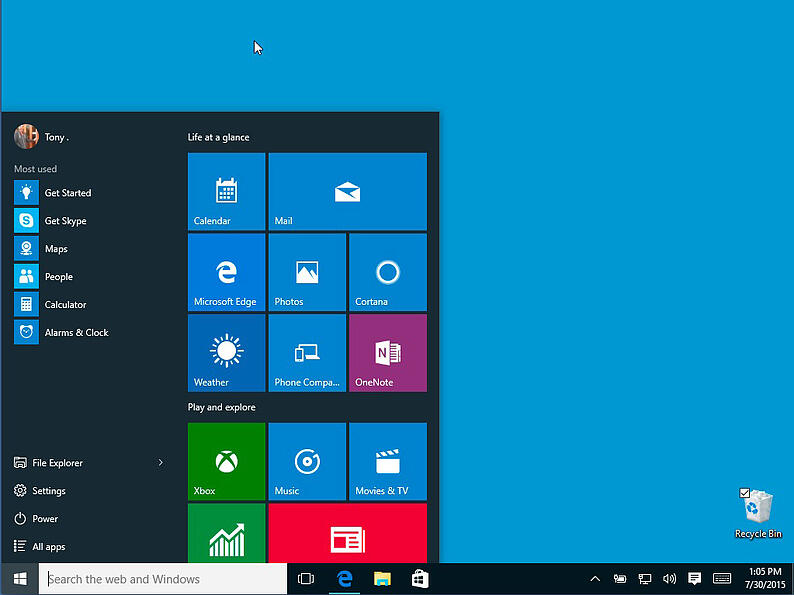Screen dimensions: 794x595
Task: Open the red News tile
Action: point(347,533)
